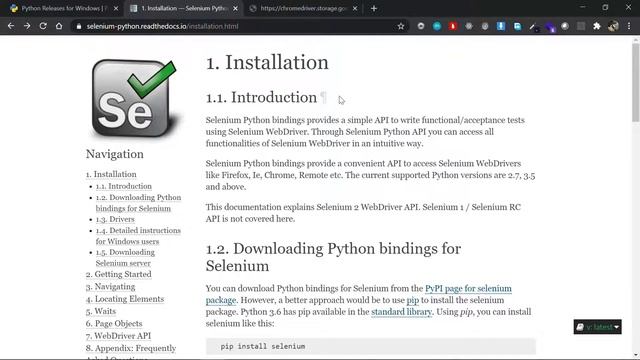Screen dimensions: 640x360
Task: Click the page vertical scrollbar thumb
Action: (x=636, y=82)
